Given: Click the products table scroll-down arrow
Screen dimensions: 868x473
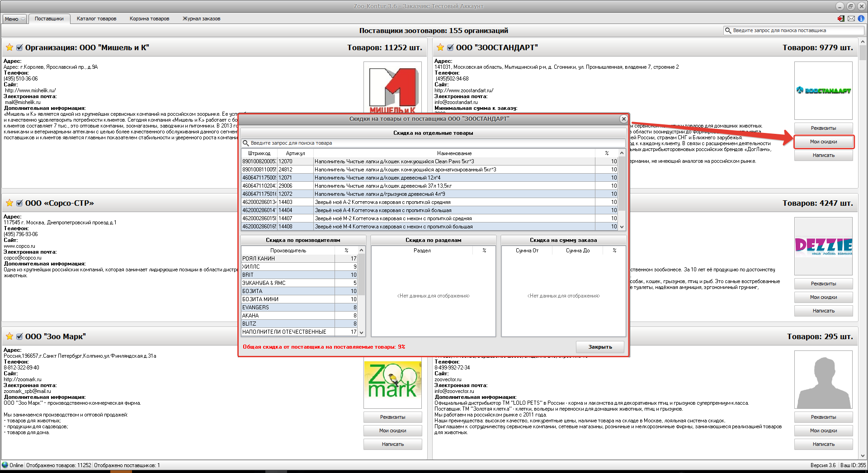Looking at the screenshot, I should click(x=622, y=227).
